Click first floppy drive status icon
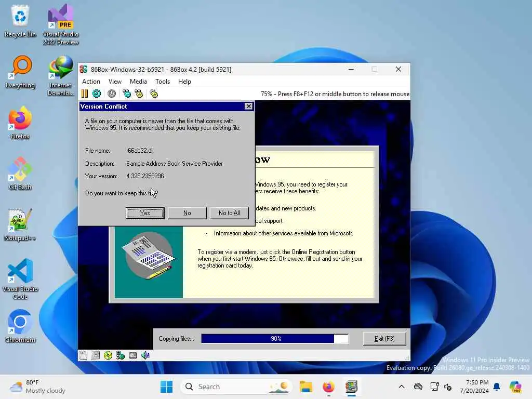The width and height of the screenshot is (532, 399). point(83,355)
